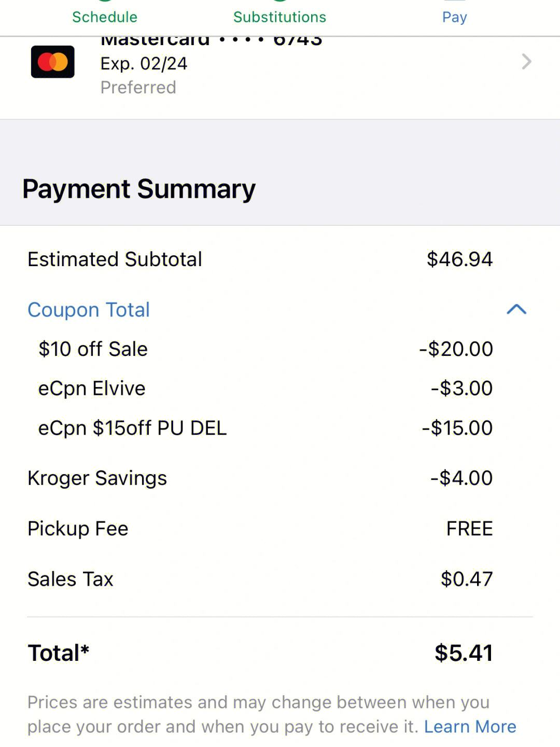The image size is (560, 747).
Task: Tap the Total* $5.41 amount
Action: 464,653
